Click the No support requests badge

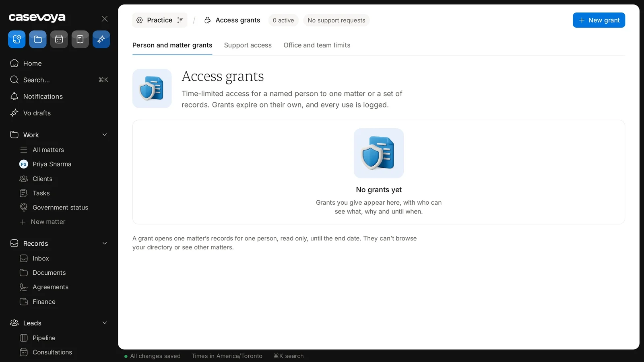(336, 20)
